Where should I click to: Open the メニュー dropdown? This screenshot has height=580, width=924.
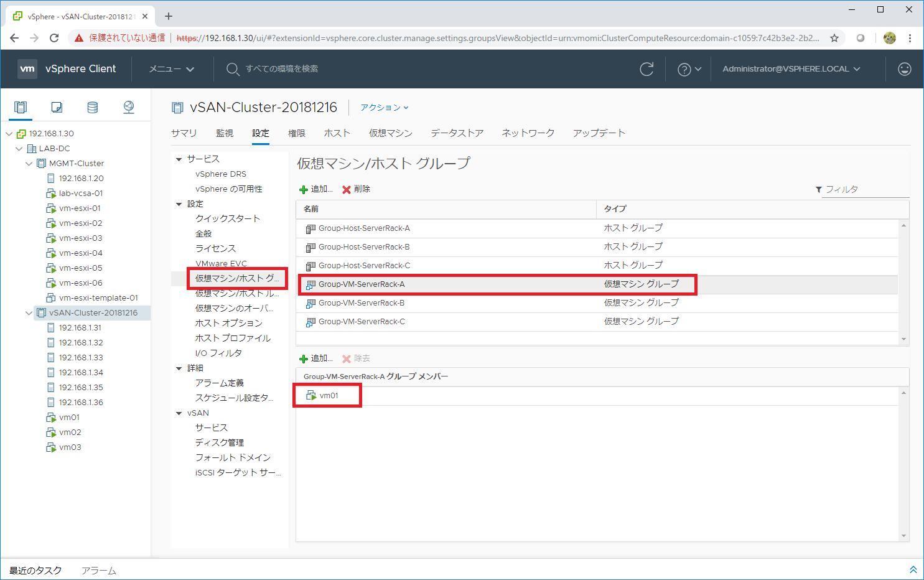click(172, 69)
